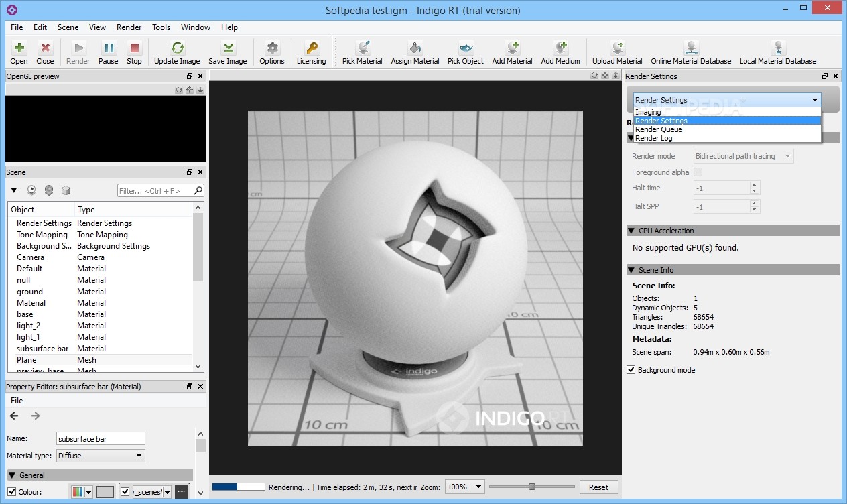Toggle the Foreground alpha checkbox

point(698,172)
